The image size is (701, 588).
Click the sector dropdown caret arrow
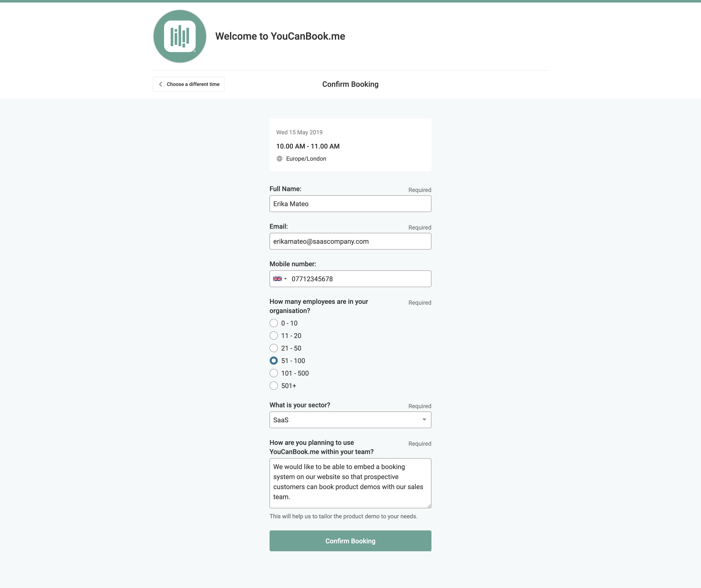point(424,420)
